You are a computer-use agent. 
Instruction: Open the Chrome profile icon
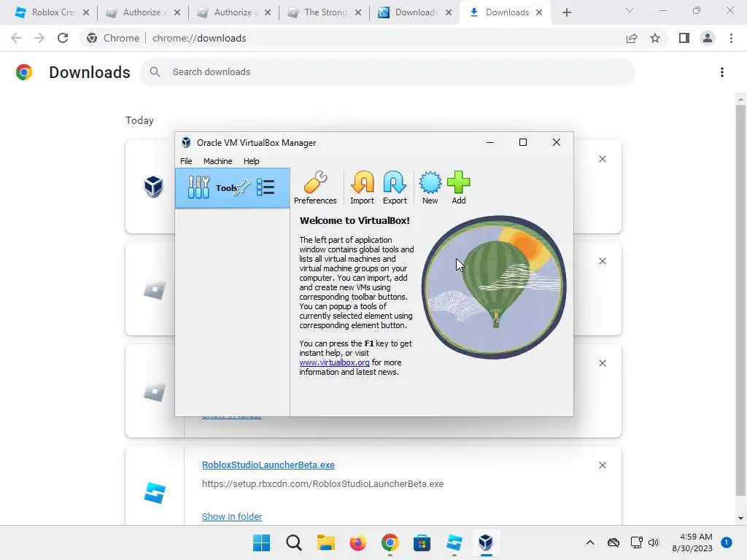pyautogui.click(x=708, y=38)
